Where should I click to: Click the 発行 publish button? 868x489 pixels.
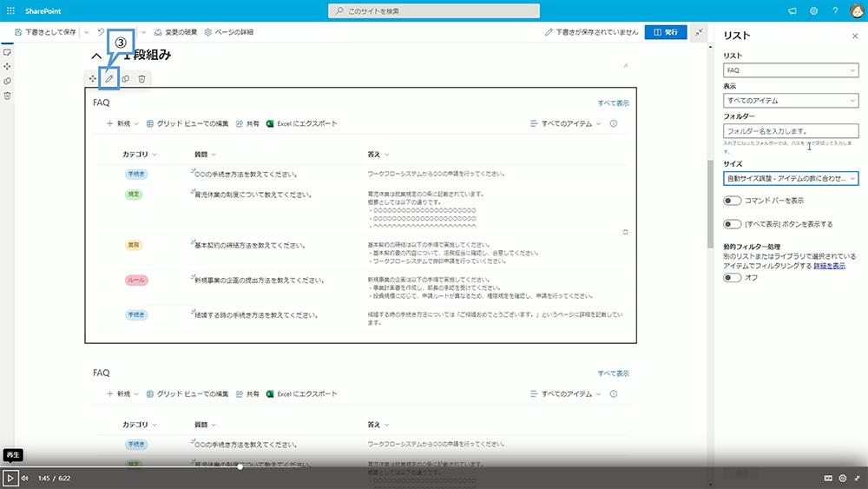666,32
